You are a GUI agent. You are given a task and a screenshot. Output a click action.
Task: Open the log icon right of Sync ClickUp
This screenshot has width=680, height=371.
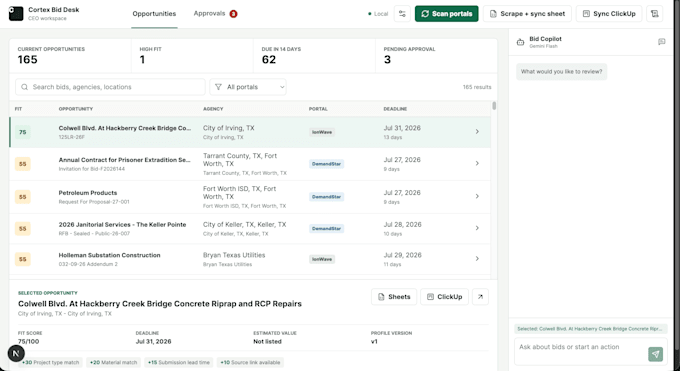click(654, 14)
